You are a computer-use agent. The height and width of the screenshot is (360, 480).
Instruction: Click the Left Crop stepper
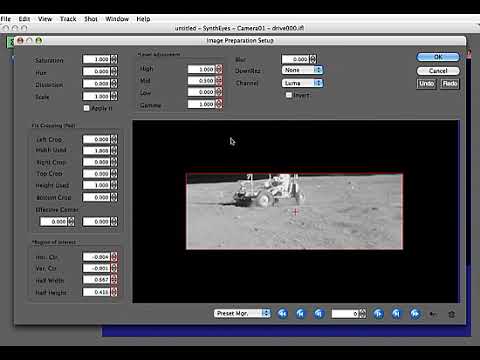(114, 139)
